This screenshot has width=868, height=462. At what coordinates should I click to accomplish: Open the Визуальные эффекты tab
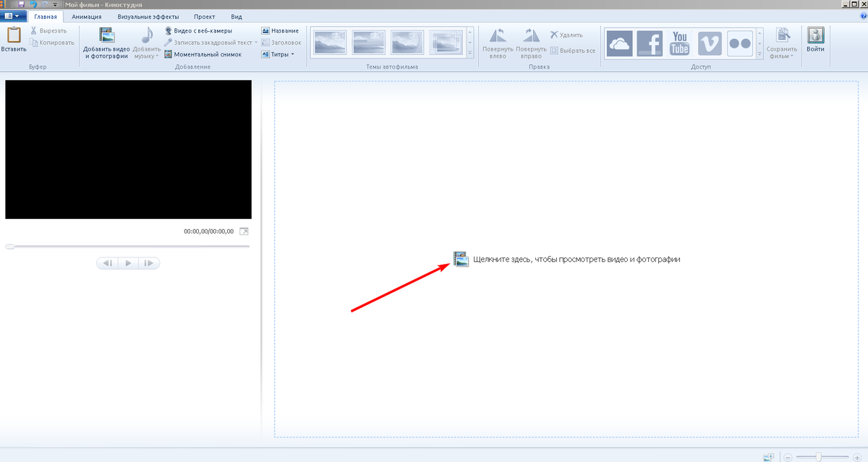pos(148,16)
